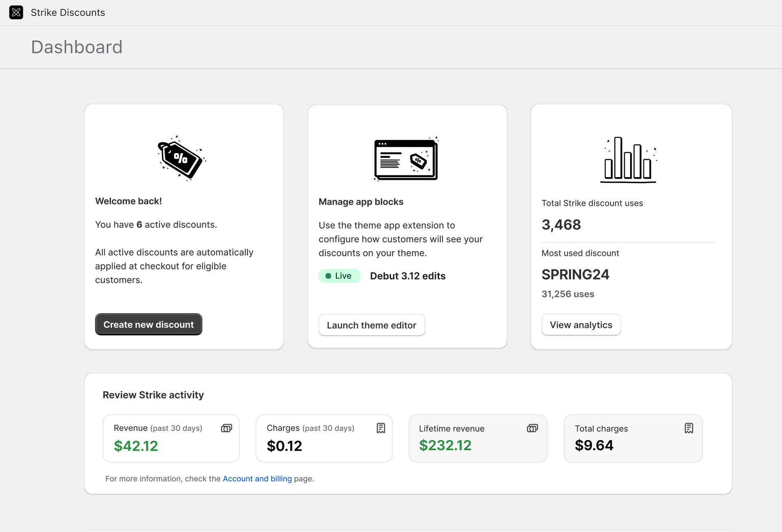Select the Charges past 30 days card
Viewport: 782px width, 532px height.
(324, 438)
